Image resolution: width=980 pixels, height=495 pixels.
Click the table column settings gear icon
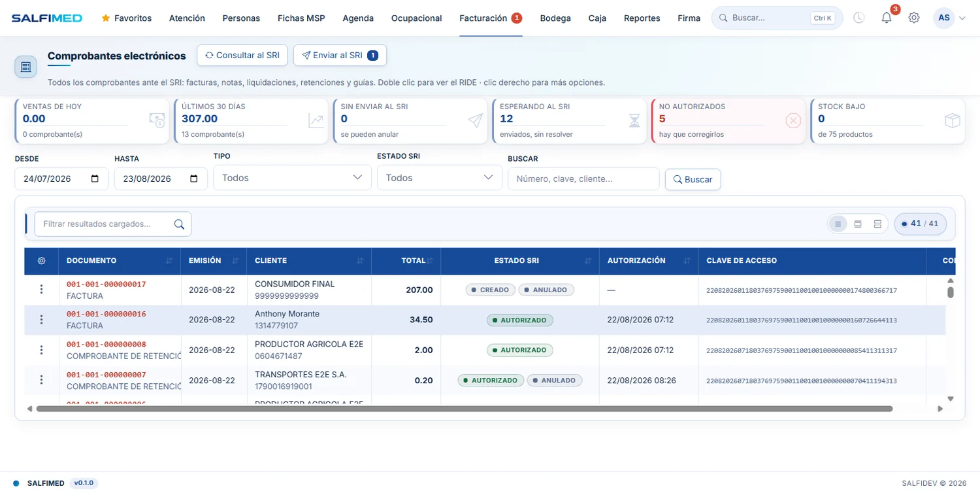point(42,261)
